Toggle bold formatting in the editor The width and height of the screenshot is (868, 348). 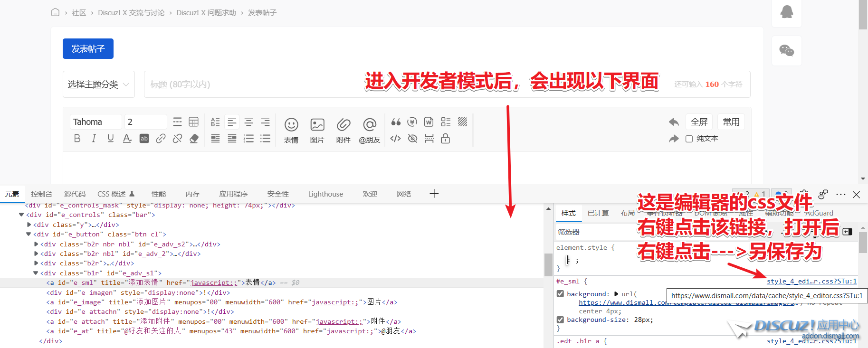coord(77,138)
